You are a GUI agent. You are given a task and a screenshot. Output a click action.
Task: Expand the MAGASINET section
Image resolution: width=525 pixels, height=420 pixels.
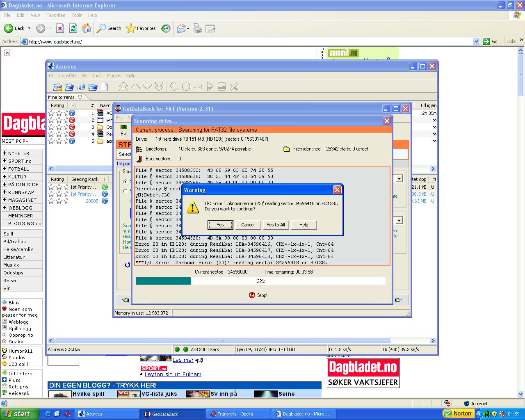point(5,200)
